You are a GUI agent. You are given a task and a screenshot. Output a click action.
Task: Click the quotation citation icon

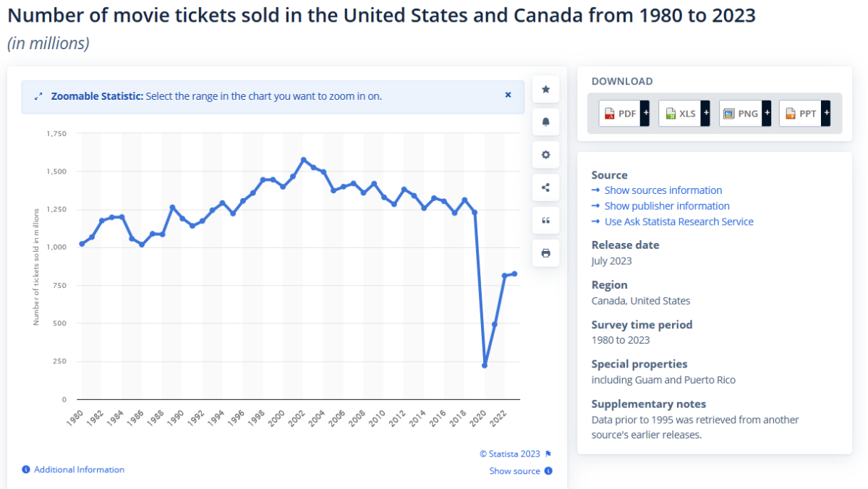pyautogui.click(x=546, y=220)
